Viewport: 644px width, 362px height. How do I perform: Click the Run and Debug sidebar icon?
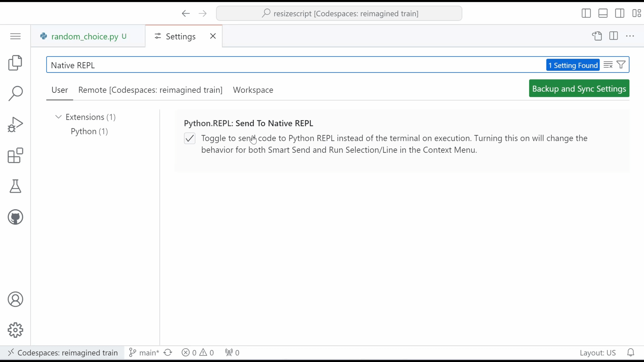coord(15,125)
